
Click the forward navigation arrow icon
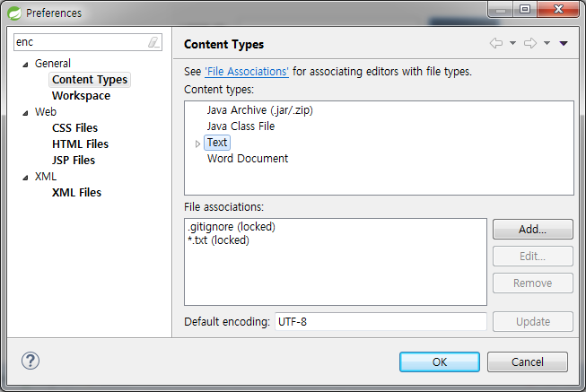click(530, 43)
